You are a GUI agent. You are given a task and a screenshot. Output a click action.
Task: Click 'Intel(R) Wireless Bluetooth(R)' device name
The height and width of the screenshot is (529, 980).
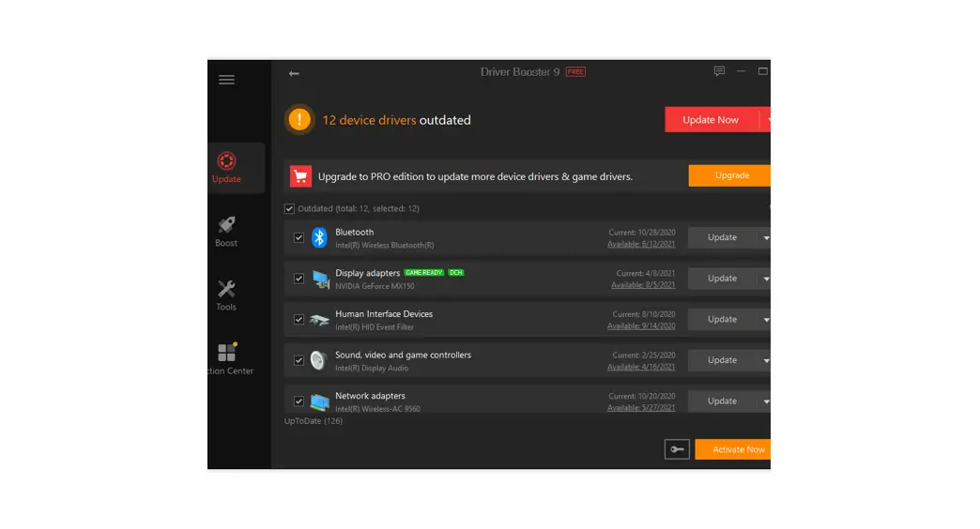click(384, 246)
